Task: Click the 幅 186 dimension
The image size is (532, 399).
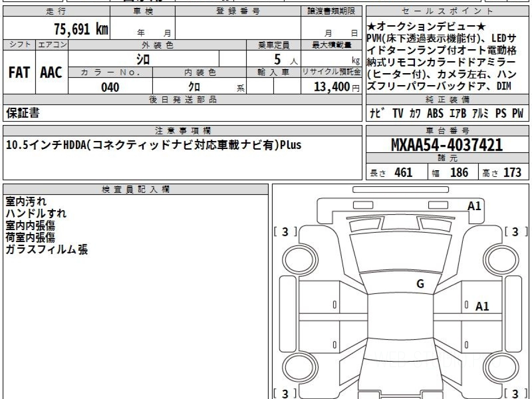Action: [450, 172]
